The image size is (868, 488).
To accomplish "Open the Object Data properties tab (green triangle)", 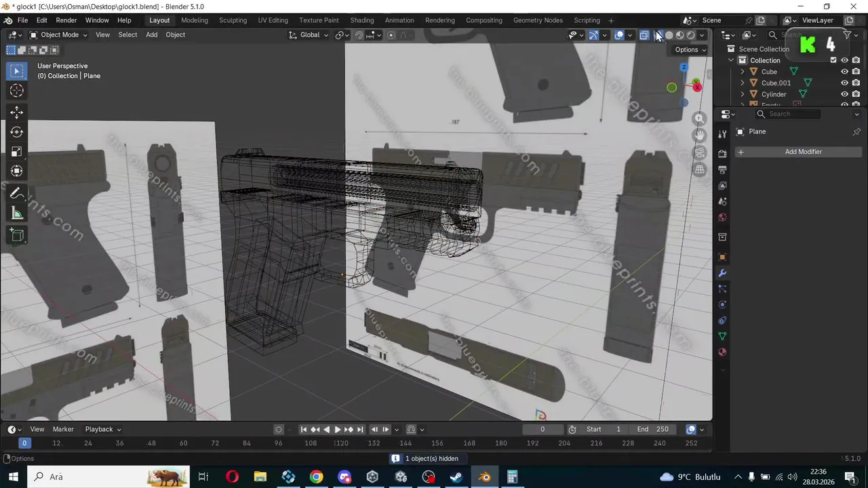I will pos(722,336).
